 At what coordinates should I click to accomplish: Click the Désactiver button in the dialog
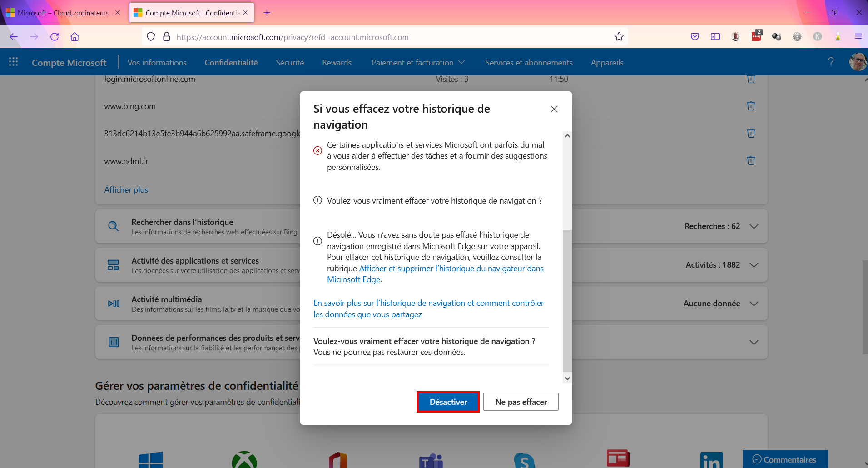coord(448,402)
